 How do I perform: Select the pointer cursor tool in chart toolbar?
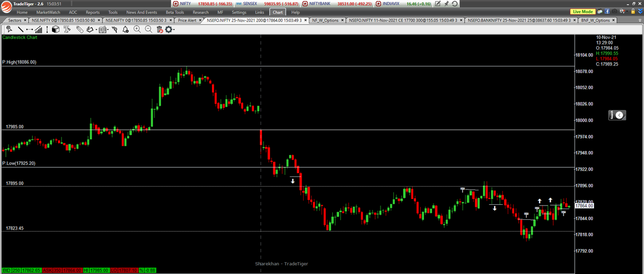tap(9, 29)
